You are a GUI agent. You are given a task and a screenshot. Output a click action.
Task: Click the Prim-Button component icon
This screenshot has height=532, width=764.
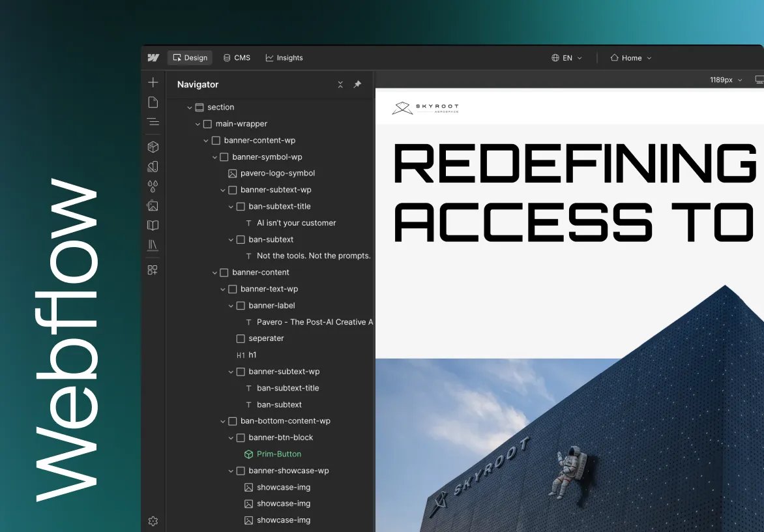tap(248, 454)
